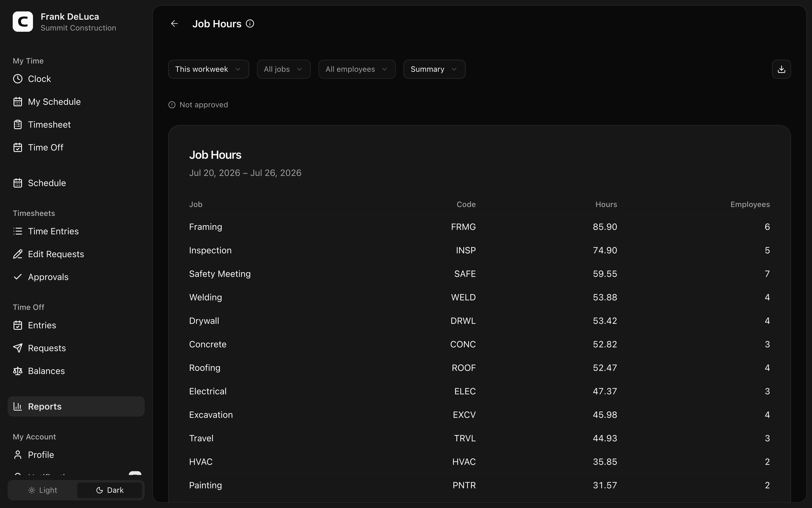Click the Inspection job name

(x=210, y=251)
